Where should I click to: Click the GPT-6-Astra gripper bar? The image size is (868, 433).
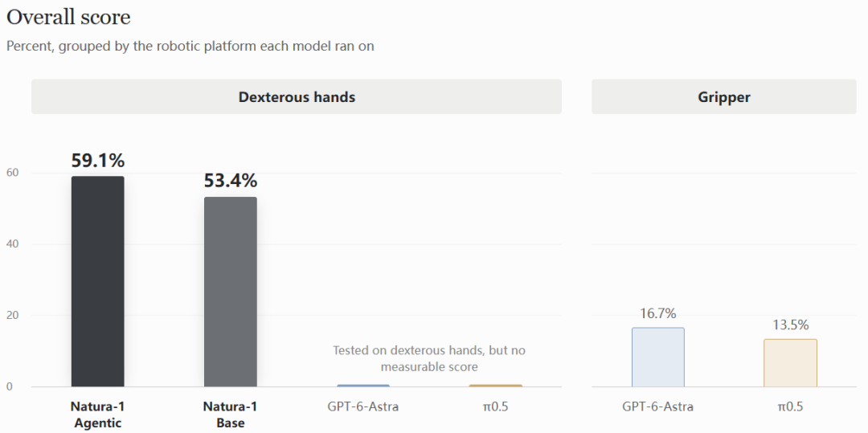click(x=657, y=357)
